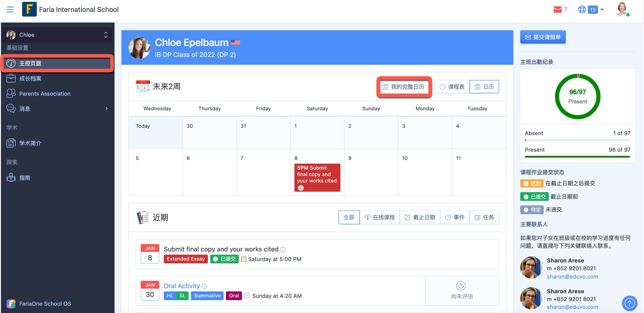
Task: Open the user profile avatar
Action: [x=621, y=9]
